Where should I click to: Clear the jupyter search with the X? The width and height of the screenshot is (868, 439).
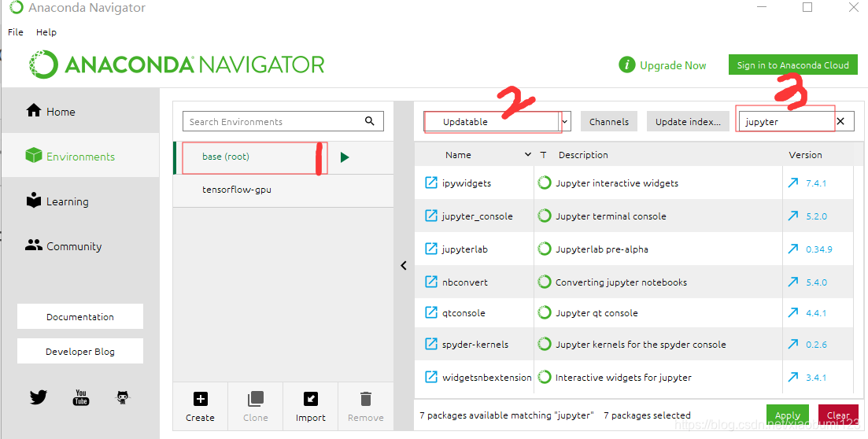(x=840, y=121)
